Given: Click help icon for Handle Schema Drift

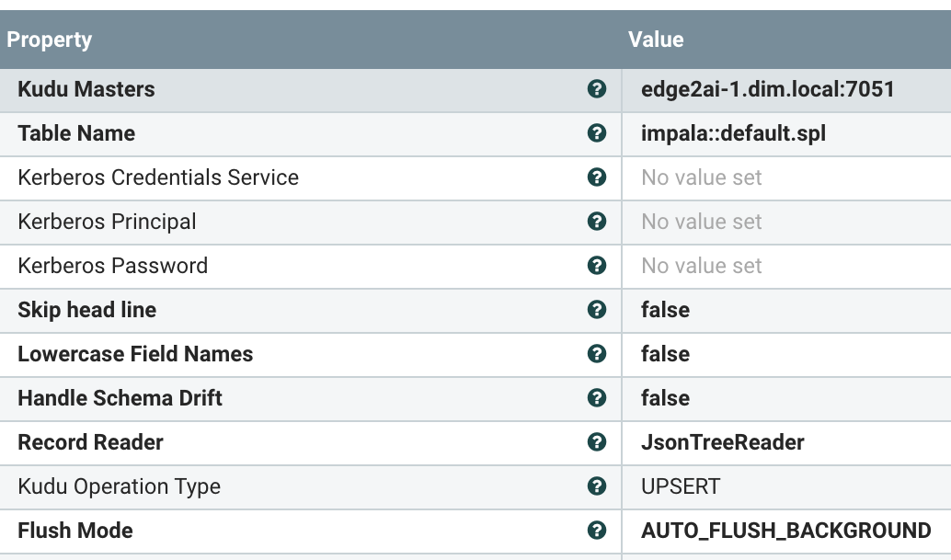Looking at the screenshot, I should click(x=597, y=398).
